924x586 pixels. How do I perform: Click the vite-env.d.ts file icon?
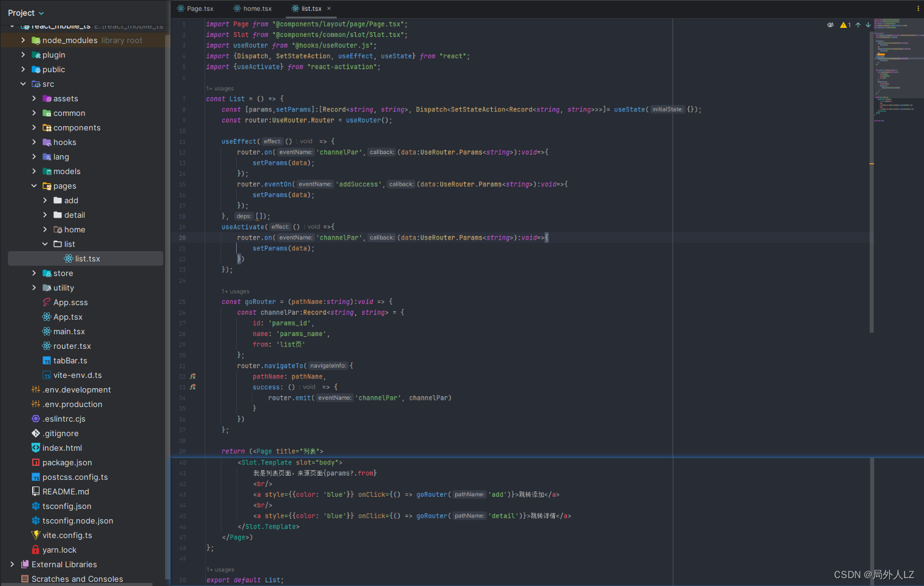47,375
